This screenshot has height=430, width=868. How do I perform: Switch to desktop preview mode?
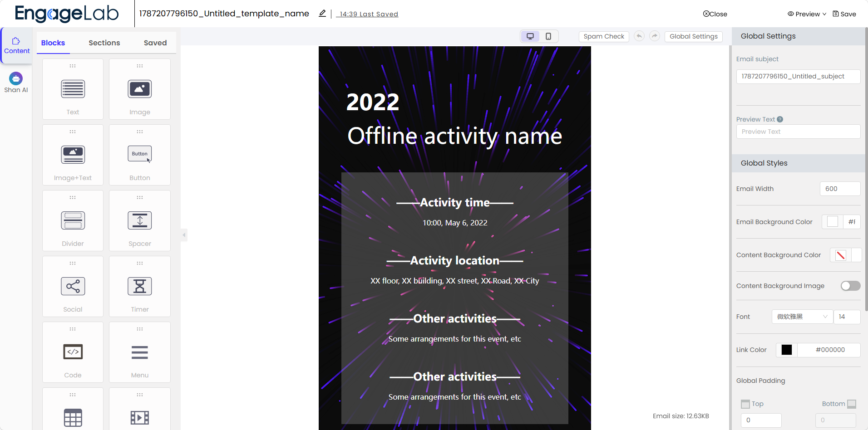pyautogui.click(x=530, y=36)
